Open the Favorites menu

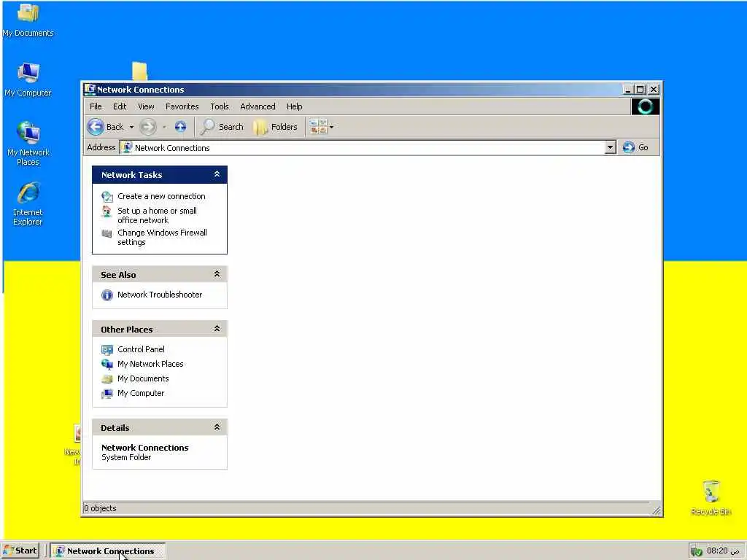182,106
